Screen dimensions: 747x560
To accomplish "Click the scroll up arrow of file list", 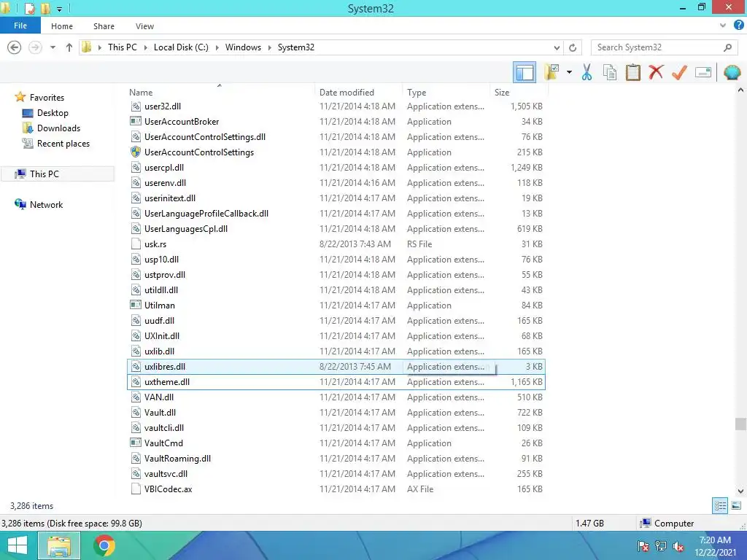I will [740, 90].
